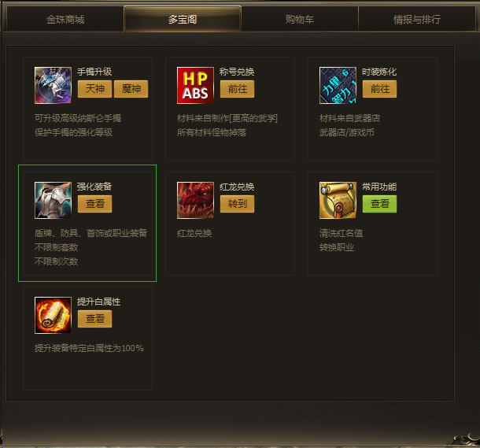The width and height of the screenshot is (480, 448).
Task: Click the red dragon 红龙兑换 icon
Action: point(195,200)
